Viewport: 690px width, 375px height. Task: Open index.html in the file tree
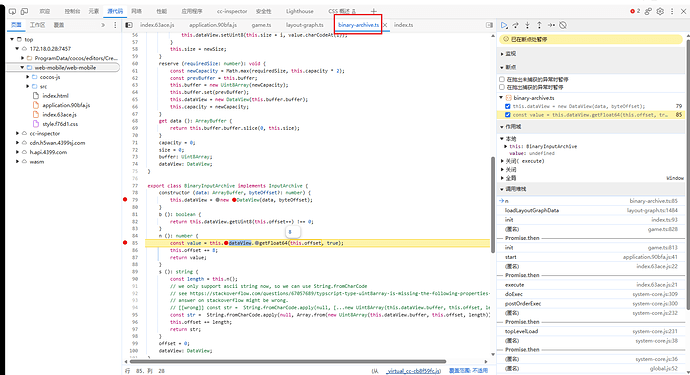coord(55,96)
